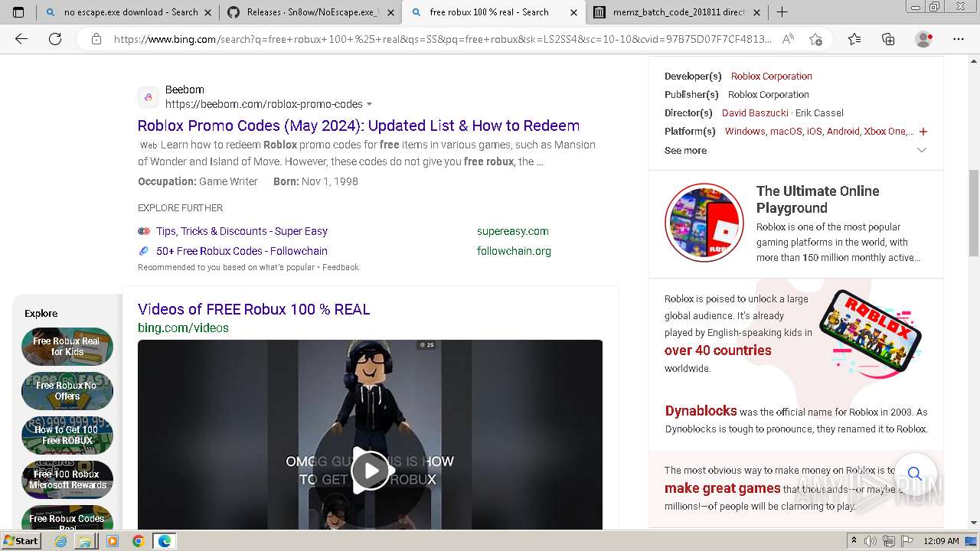The image size is (980, 551).
Task: Open Read aloud in address bar
Action: coord(788,39)
